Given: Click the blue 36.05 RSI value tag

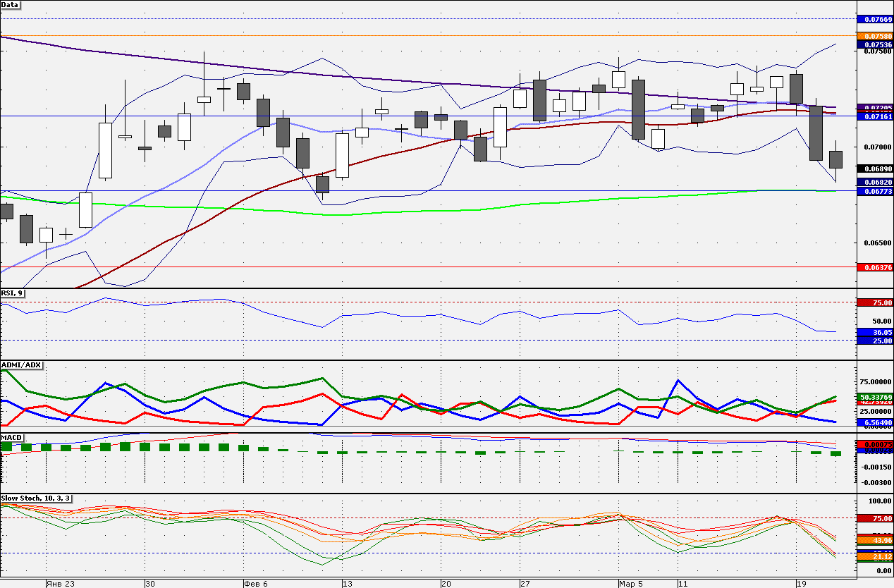Looking at the screenshot, I should [x=874, y=332].
